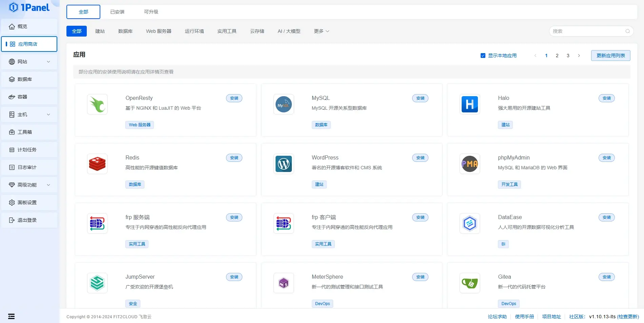Select the top 全部 tab
The width and height of the screenshot is (644, 323).
(x=83, y=12)
